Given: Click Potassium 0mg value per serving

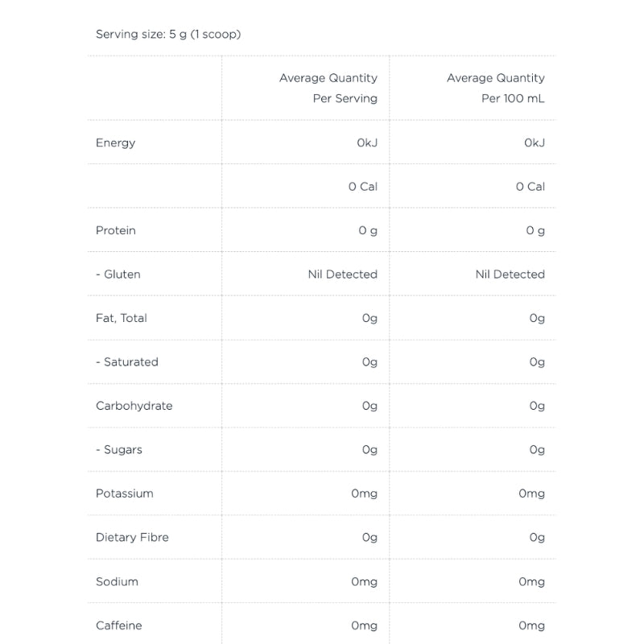Looking at the screenshot, I should tap(364, 493).
